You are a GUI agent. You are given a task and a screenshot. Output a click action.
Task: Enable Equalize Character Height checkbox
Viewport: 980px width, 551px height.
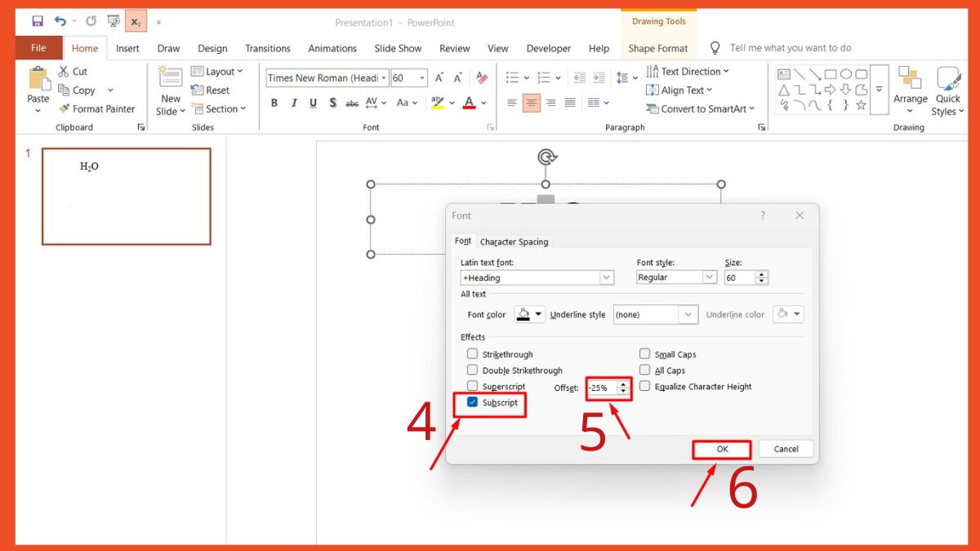(644, 386)
